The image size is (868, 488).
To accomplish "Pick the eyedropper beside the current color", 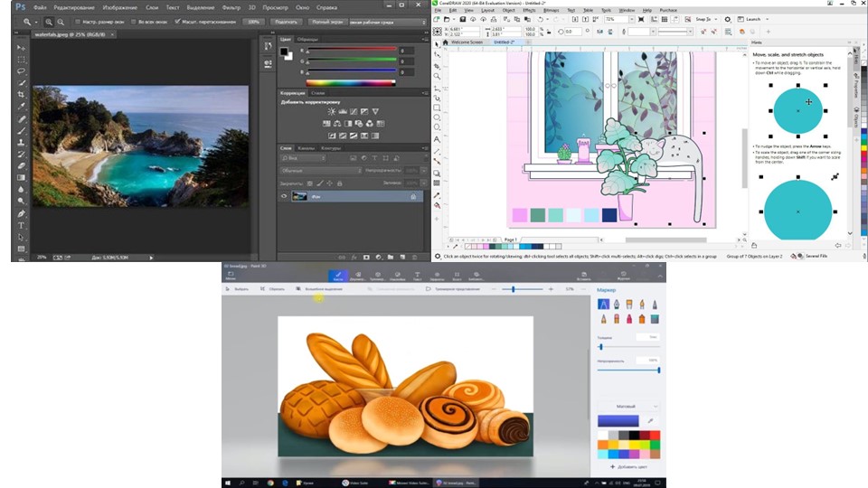I will (649, 421).
